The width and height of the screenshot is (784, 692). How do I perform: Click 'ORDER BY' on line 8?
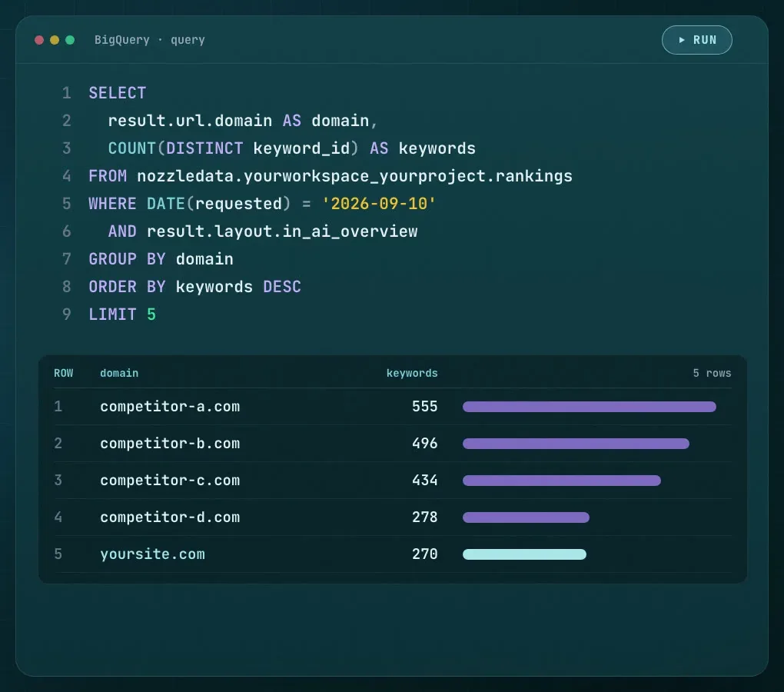(127, 287)
